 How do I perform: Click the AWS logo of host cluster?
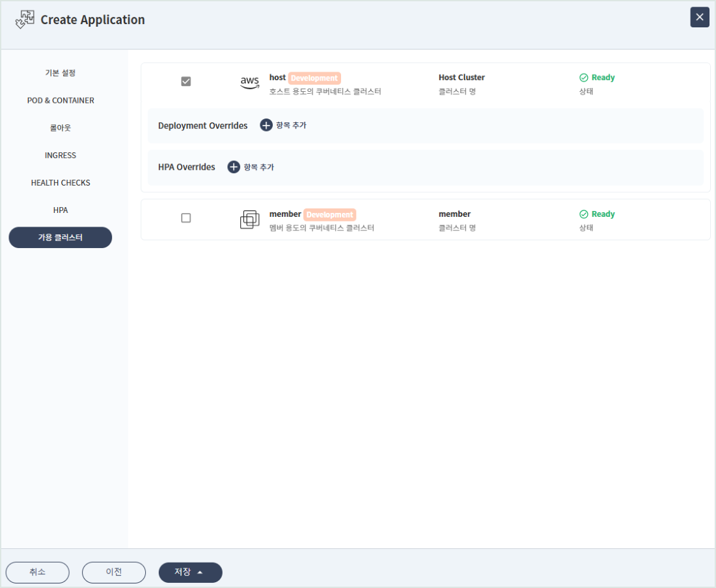tap(250, 83)
